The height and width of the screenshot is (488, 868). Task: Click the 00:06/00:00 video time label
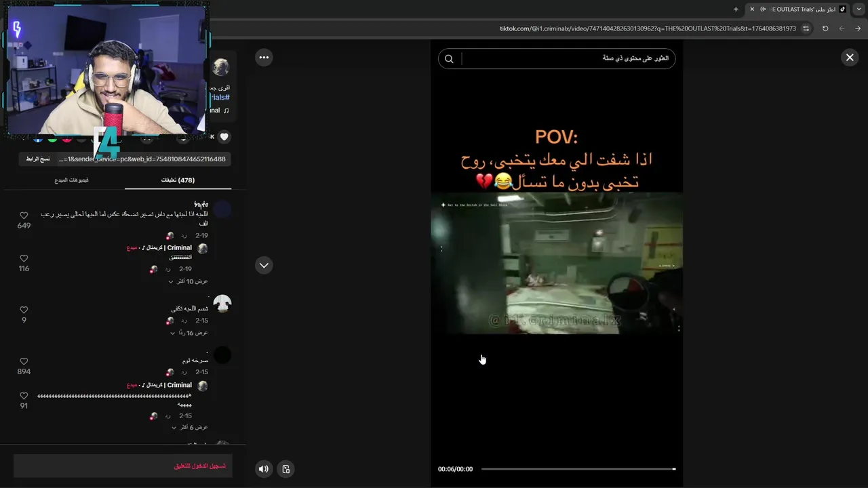455,469
